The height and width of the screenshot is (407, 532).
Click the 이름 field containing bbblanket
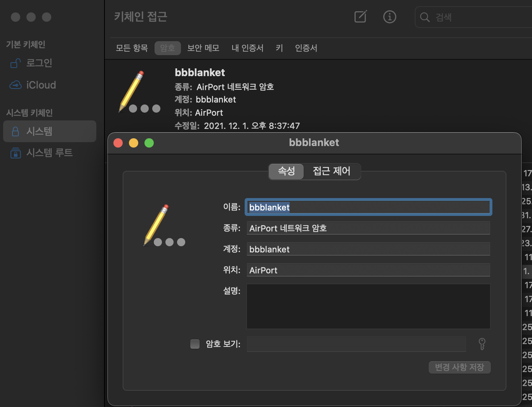point(368,207)
